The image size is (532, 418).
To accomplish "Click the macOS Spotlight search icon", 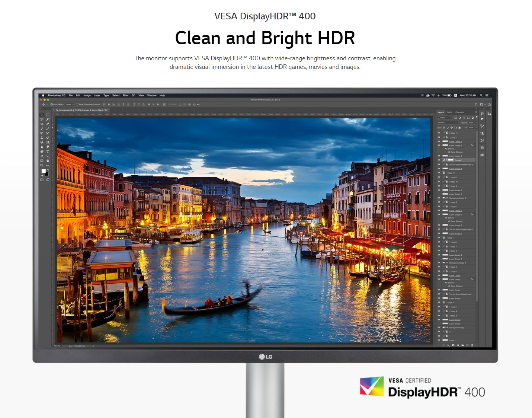I will (481, 95).
